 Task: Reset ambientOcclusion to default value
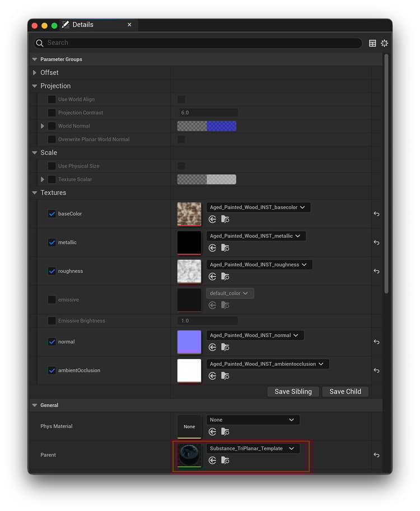tap(376, 370)
